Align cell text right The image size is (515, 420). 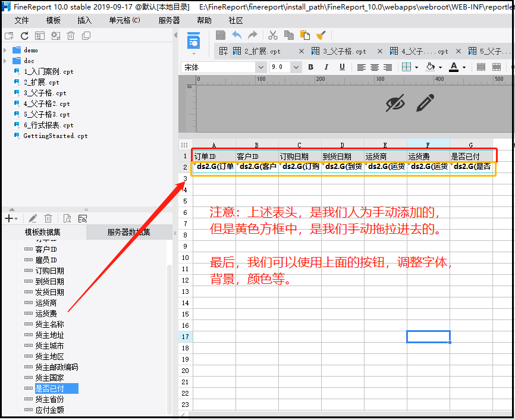click(388, 67)
